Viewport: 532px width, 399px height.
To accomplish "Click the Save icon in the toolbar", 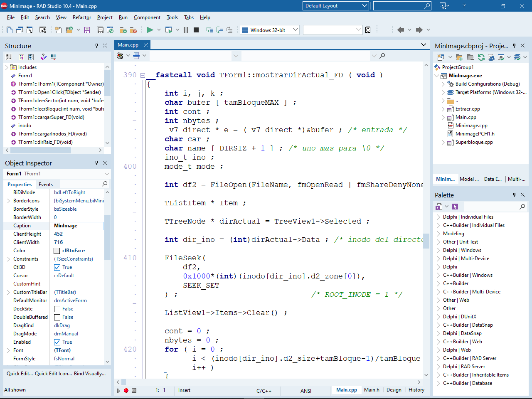I will tap(87, 30).
